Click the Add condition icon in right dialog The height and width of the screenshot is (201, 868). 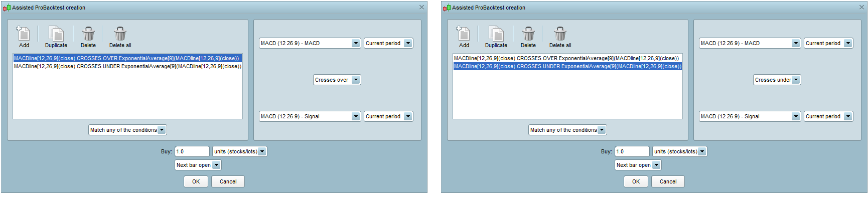coord(464,34)
